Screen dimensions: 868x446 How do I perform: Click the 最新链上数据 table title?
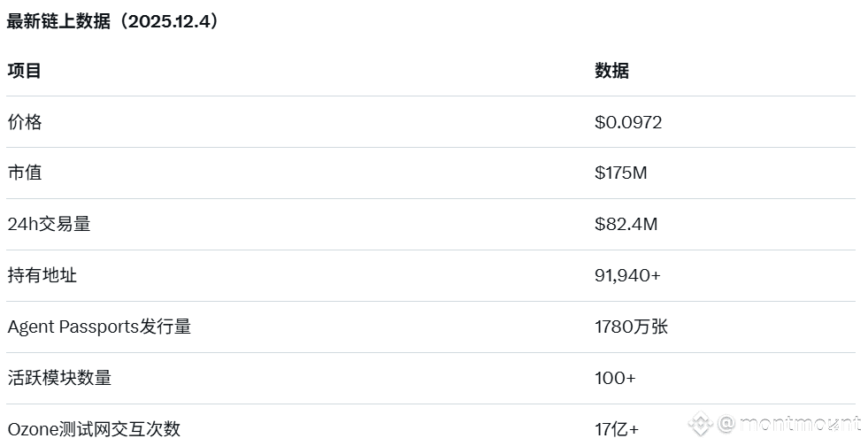[60, 22]
